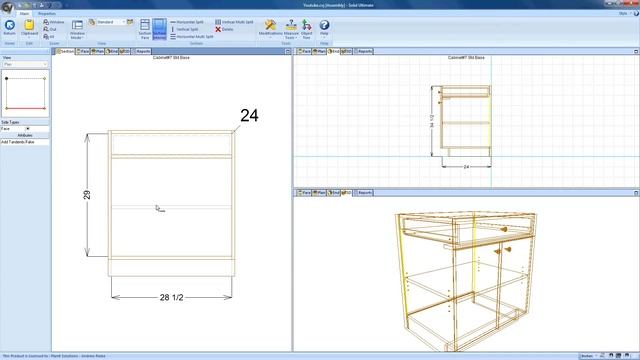Click the Inches units in status bar
Viewport: 640px width, 360px height.
588,356
